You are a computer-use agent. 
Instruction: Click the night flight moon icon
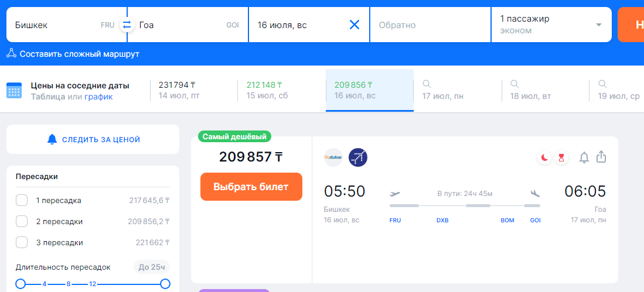[x=544, y=157]
